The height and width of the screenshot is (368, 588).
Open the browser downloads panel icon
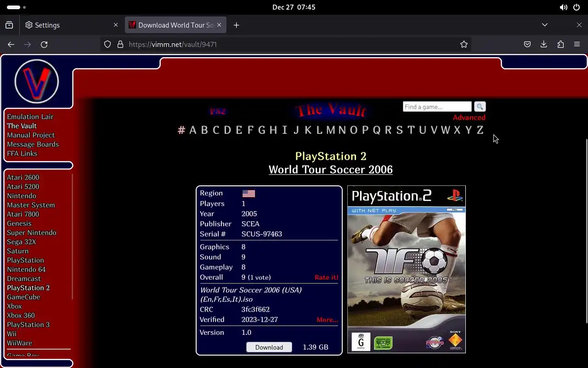[x=544, y=44]
